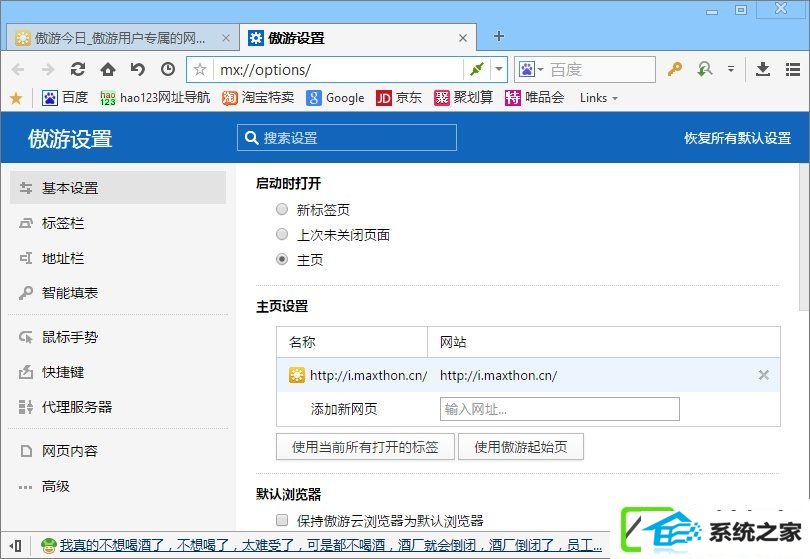Screen dimensions: 810x559
Task: Close the 傲游今日 tab
Action: (226, 38)
